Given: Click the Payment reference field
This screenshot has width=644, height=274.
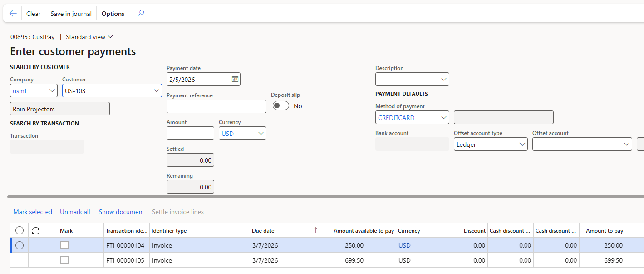Looking at the screenshot, I should coord(216,106).
